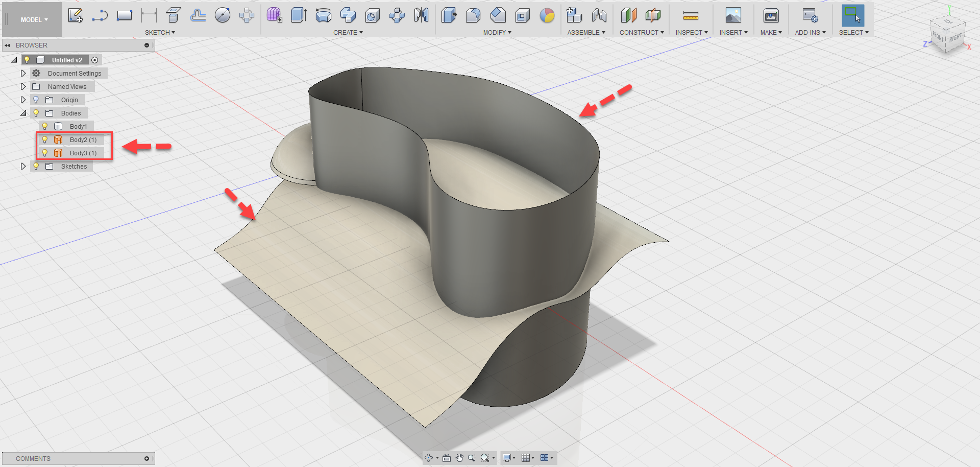Viewport: 980px width, 467px height.
Task: Hide the Sketches folder with its bulb
Action: pyautogui.click(x=35, y=166)
